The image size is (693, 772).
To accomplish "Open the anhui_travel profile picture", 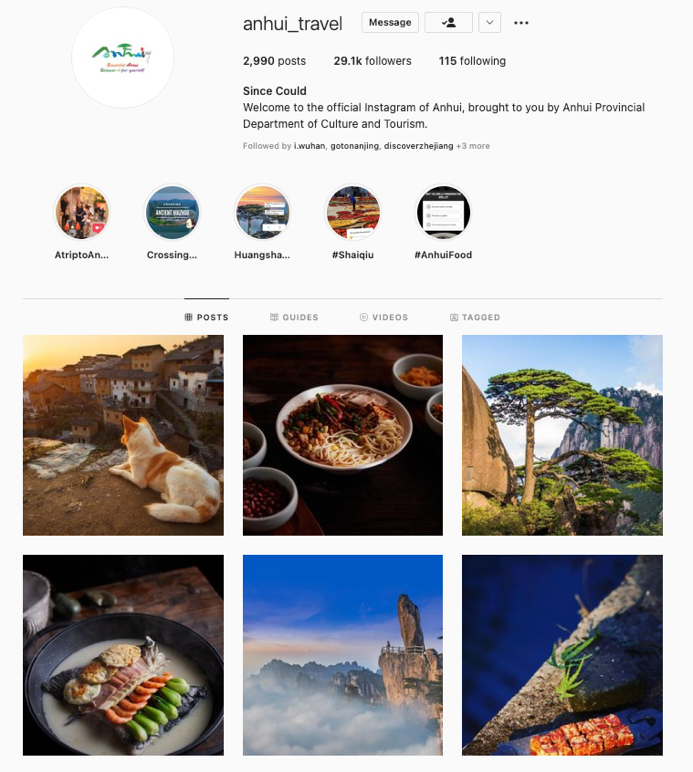I will tap(123, 58).
